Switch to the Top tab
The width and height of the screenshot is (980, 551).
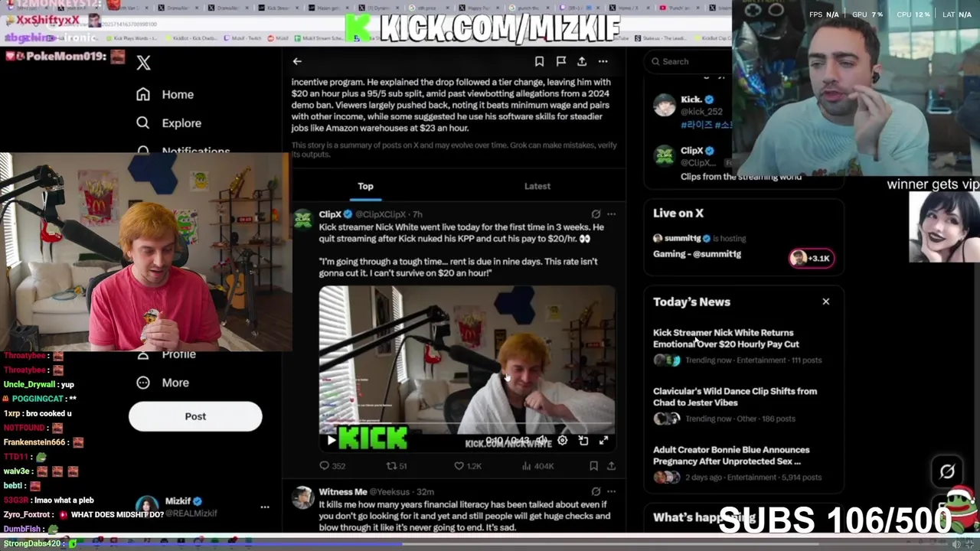coord(365,186)
